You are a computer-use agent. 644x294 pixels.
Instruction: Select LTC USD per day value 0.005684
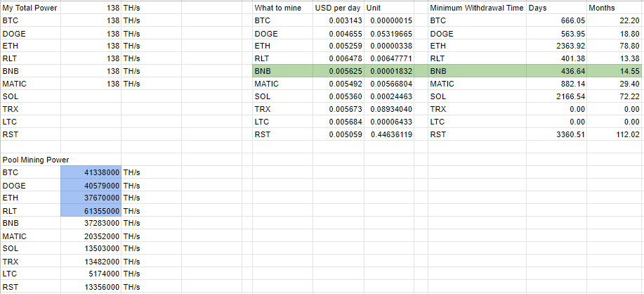click(x=338, y=122)
